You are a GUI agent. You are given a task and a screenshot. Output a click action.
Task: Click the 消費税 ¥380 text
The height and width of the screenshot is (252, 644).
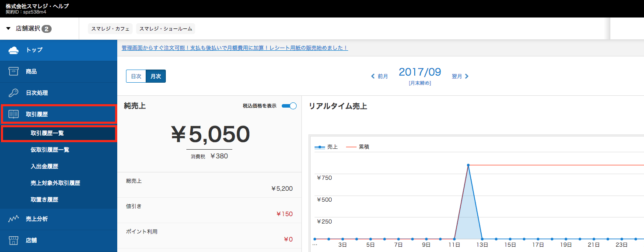pyautogui.click(x=209, y=156)
